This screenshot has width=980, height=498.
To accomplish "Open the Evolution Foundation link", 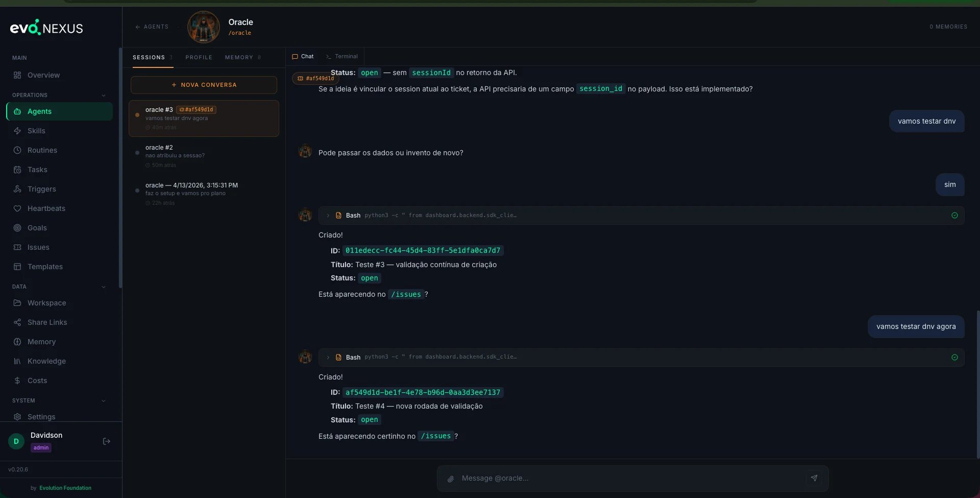I will tap(65, 488).
